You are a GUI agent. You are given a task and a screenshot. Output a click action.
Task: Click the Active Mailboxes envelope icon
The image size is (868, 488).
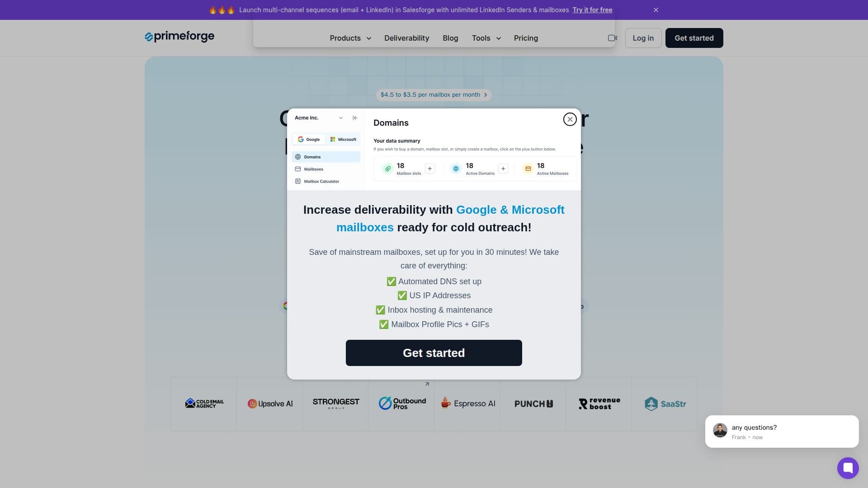point(528,169)
